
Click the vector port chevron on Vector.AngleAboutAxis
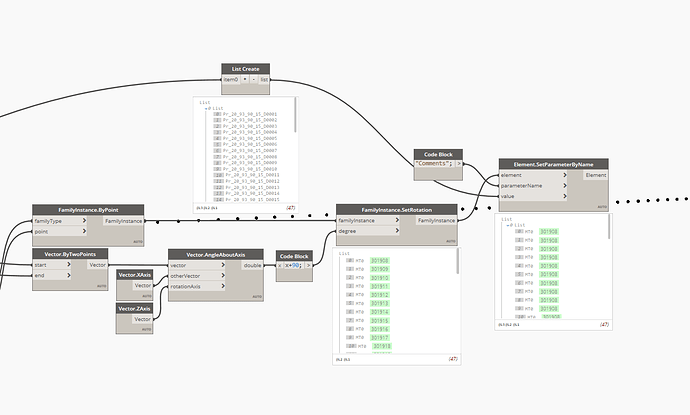223,265
